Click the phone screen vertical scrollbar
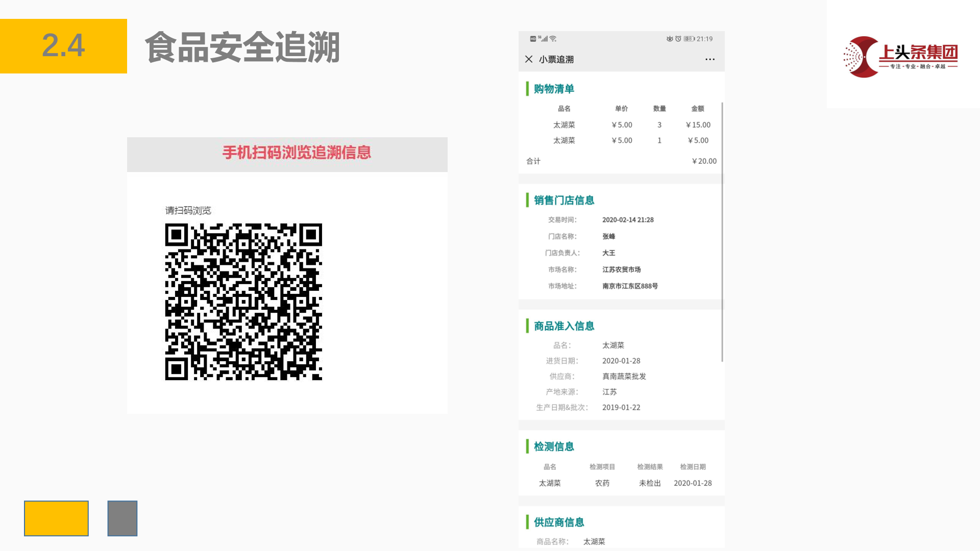The height and width of the screenshot is (551, 980). tap(722, 232)
